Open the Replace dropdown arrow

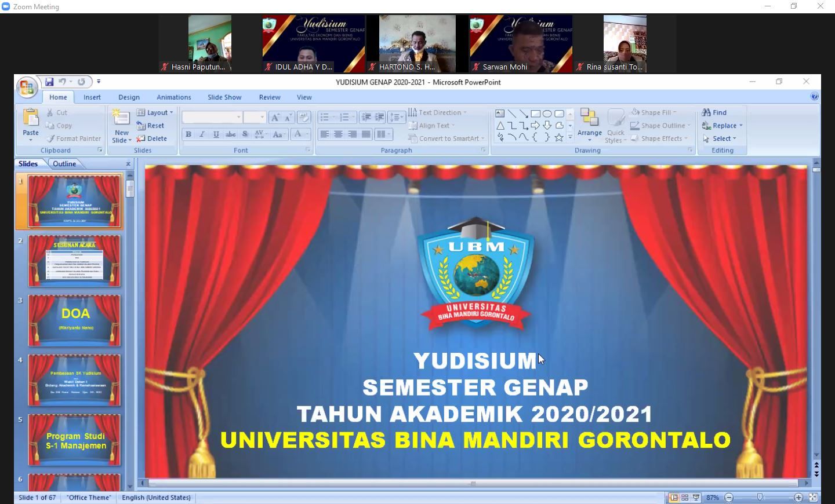(740, 126)
